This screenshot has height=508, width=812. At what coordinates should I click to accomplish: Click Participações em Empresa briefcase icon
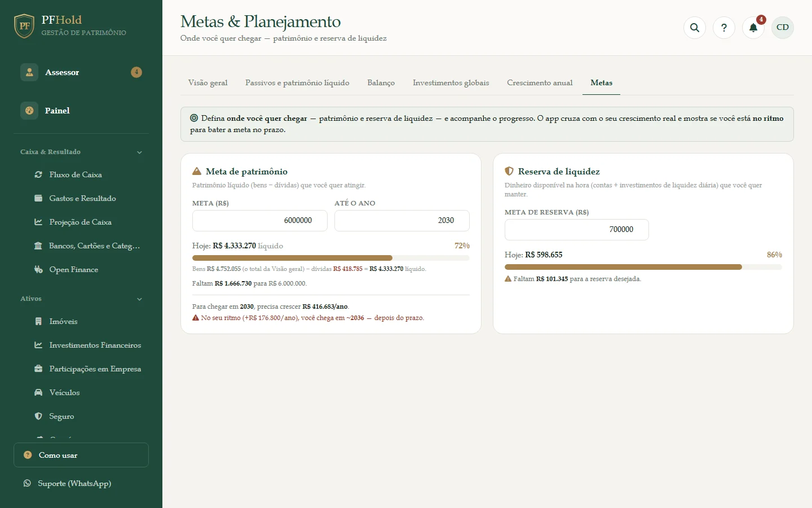coord(38,369)
